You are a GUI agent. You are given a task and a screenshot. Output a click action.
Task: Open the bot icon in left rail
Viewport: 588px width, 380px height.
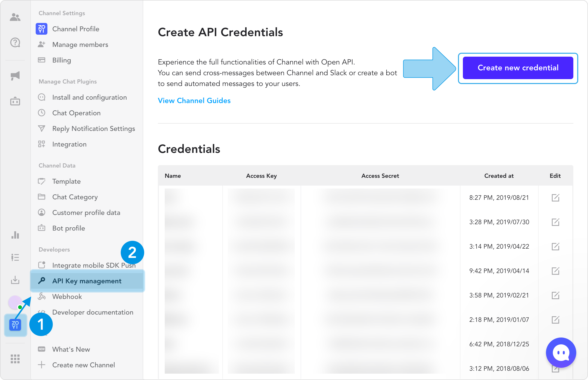tap(15, 101)
